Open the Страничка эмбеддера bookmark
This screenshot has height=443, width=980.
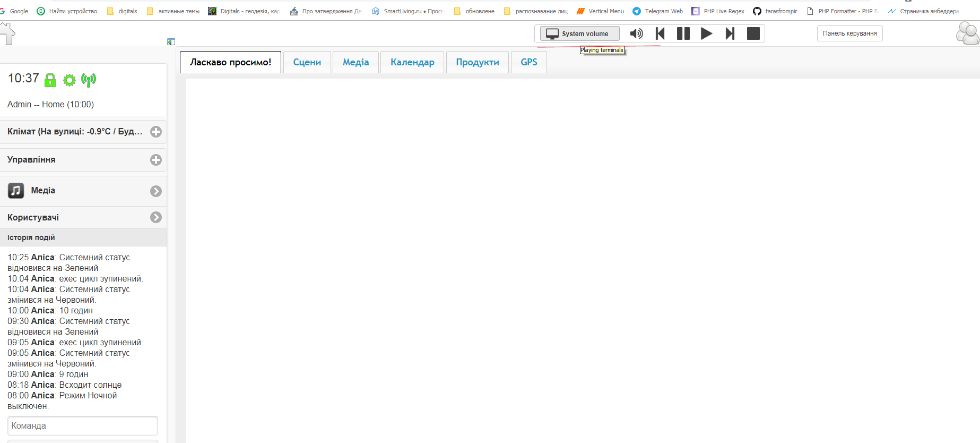point(923,11)
